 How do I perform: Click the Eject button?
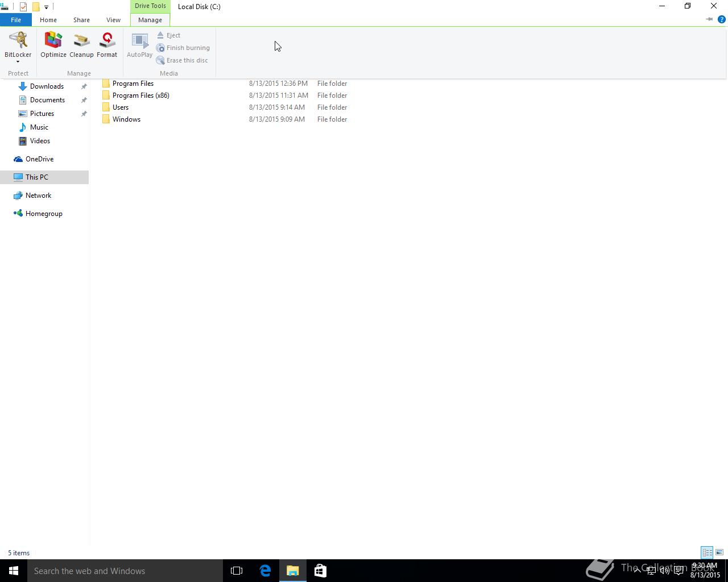168,35
